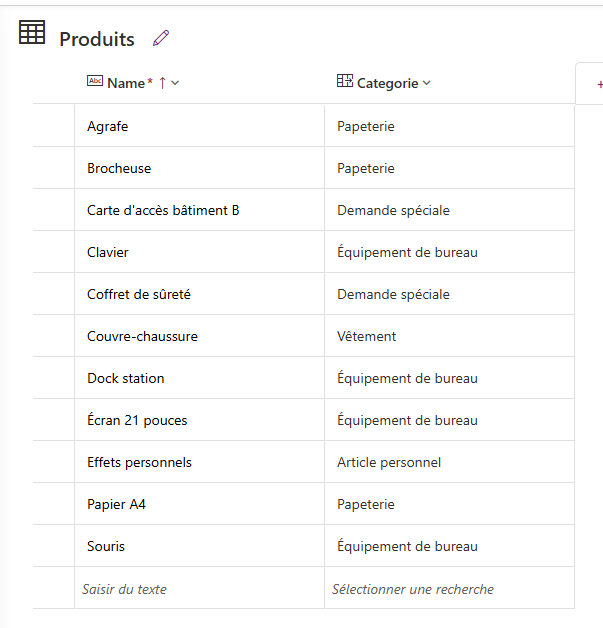The image size is (603, 628).
Task: Open the Sélectionner une recherche lookup field
Action: click(x=449, y=588)
